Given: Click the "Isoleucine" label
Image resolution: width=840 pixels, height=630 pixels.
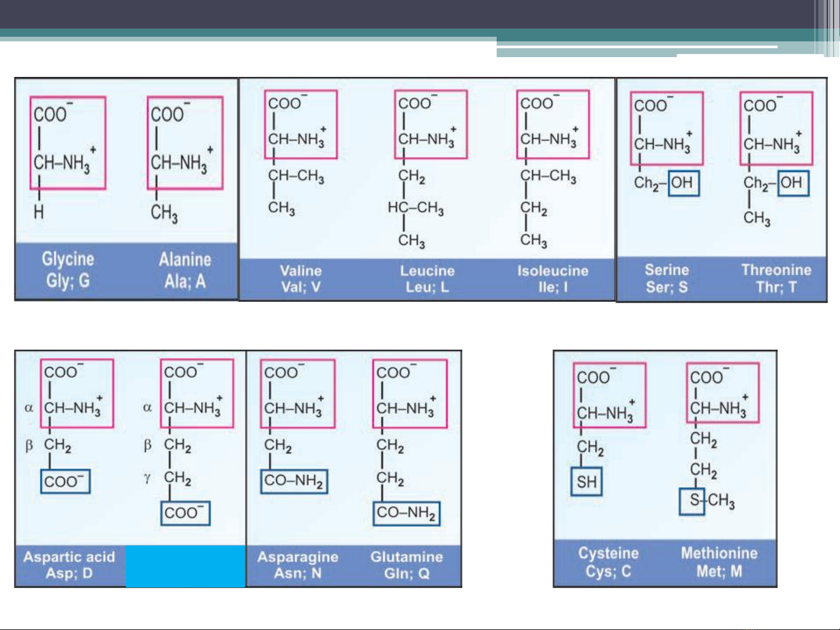Looking at the screenshot, I should coord(553,270).
